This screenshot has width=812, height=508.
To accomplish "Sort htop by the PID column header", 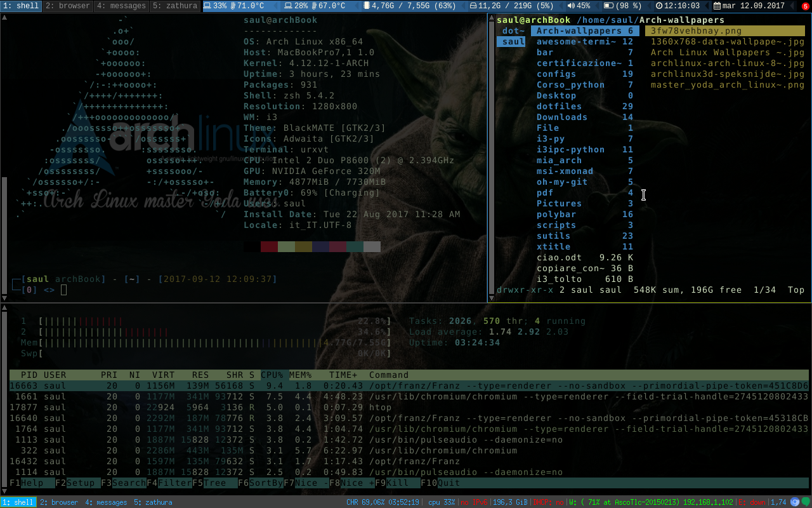I will click(x=29, y=375).
